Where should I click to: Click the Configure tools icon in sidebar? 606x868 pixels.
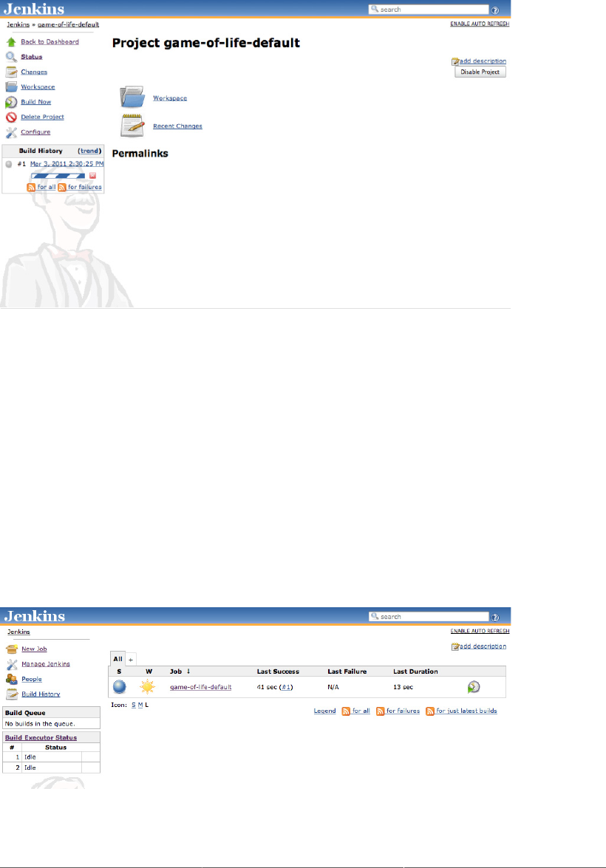point(11,132)
